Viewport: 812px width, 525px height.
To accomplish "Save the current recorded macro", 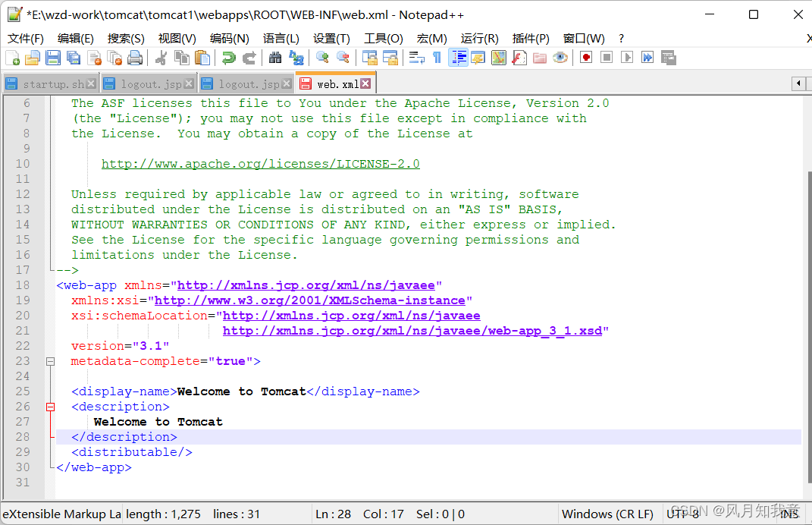I will coord(669,58).
